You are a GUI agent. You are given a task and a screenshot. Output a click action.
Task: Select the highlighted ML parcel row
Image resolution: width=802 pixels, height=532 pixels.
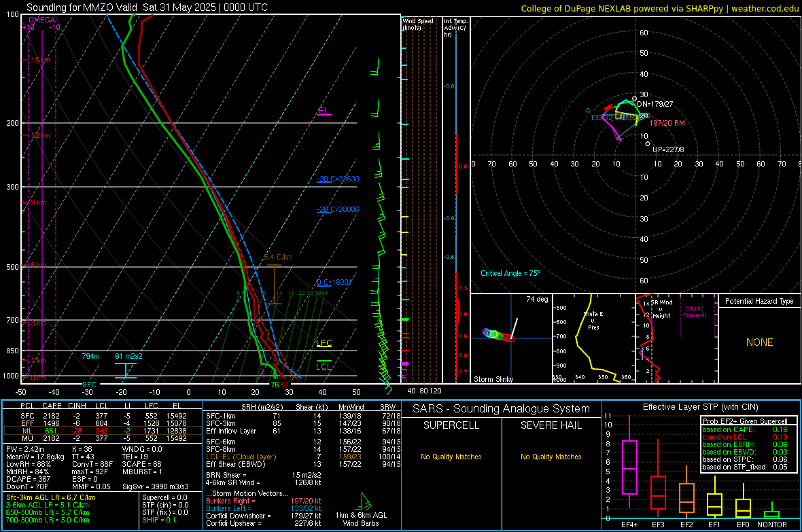click(x=103, y=431)
